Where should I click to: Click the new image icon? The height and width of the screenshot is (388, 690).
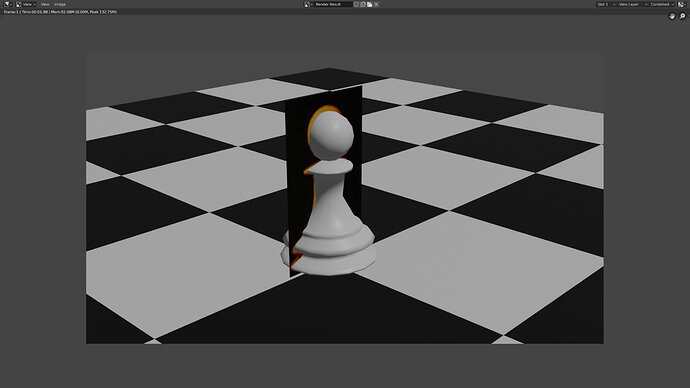[363, 4]
